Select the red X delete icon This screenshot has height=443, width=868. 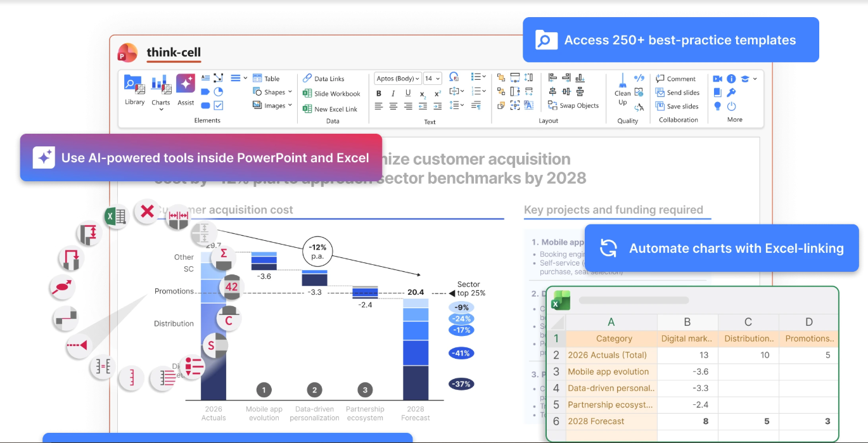pos(148,211)
